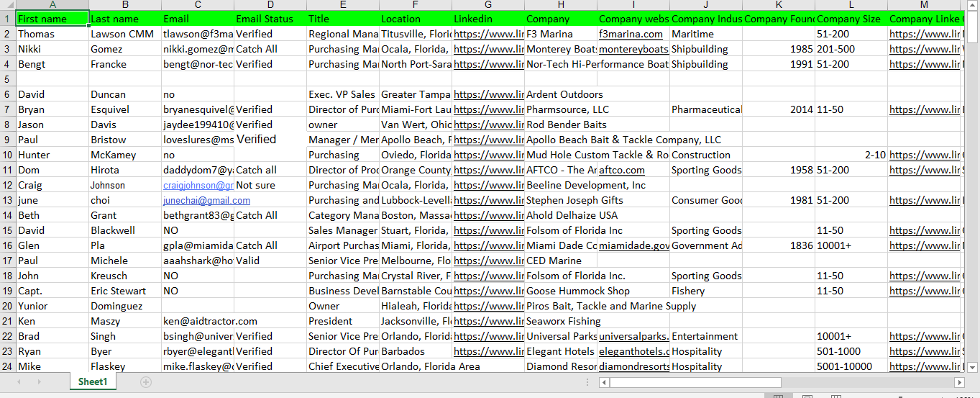Select column K header
The image size is (980, 398).
(x=779, y=5)
